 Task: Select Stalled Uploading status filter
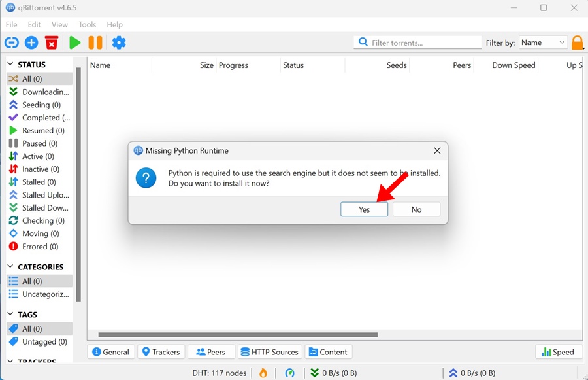(39, 195)
